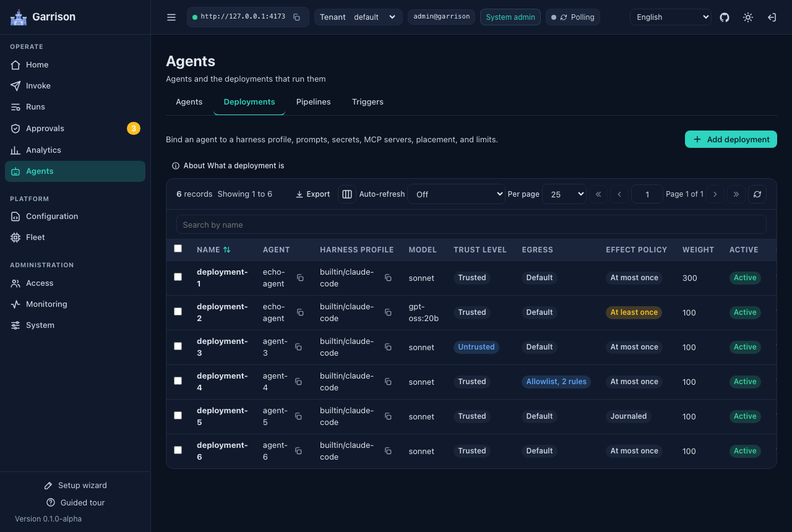Open the Auto-refresh Off dropdown

coord(457,194)
